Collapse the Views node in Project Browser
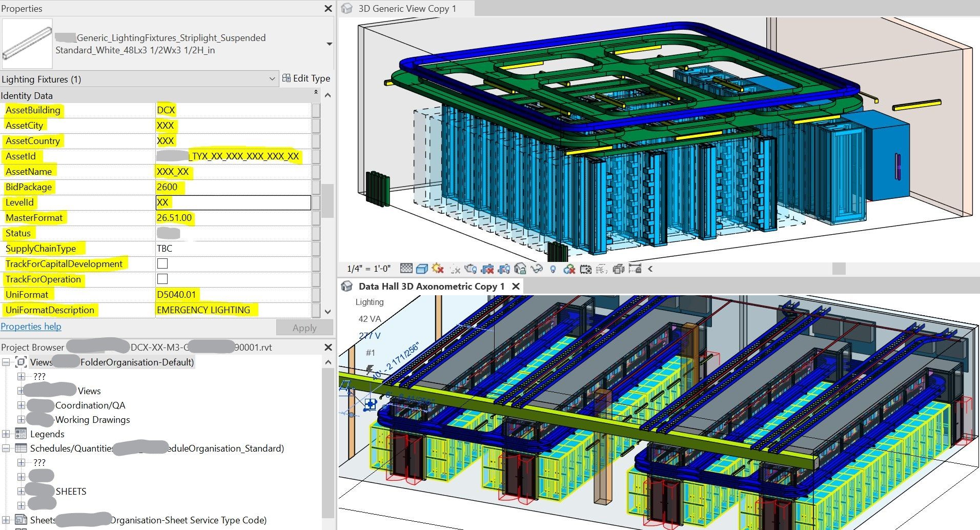The width and height of the screenshot is (980, 530). pyautogui.click(x=6, y=362)
